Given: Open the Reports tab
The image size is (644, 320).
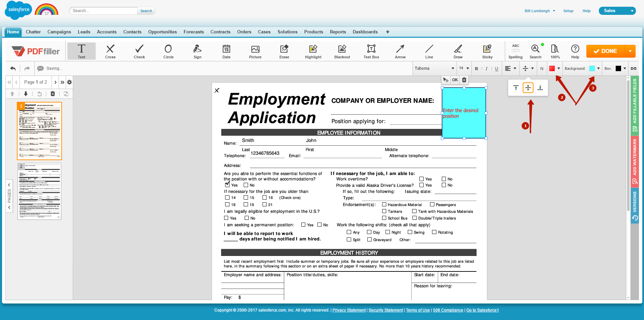Looking at the screenshot, I should coord(338,32).
